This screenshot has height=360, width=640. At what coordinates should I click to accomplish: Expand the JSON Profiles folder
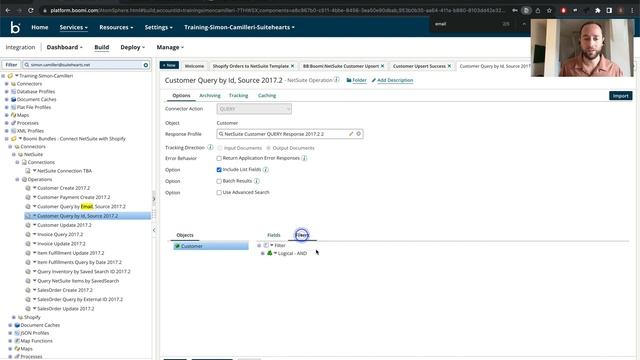[x=10, y=333]
